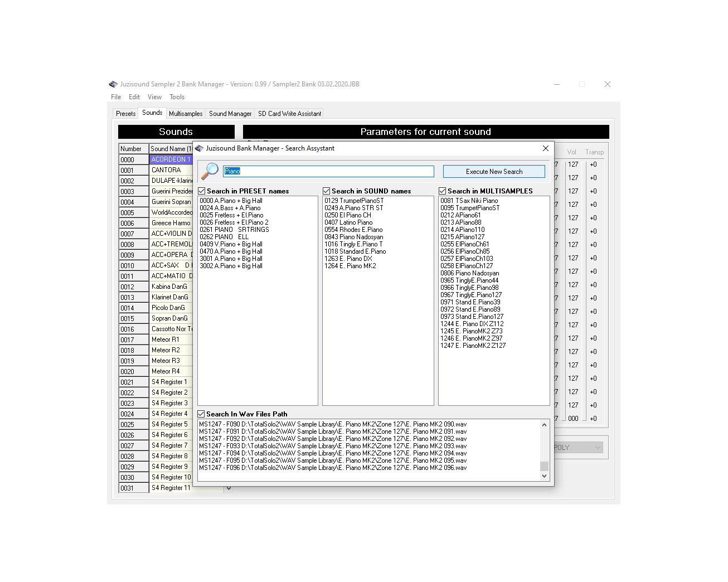Click the Juzisound app icon in main title bar
This screenshot has width=728, height=582.
click(113, 84)
